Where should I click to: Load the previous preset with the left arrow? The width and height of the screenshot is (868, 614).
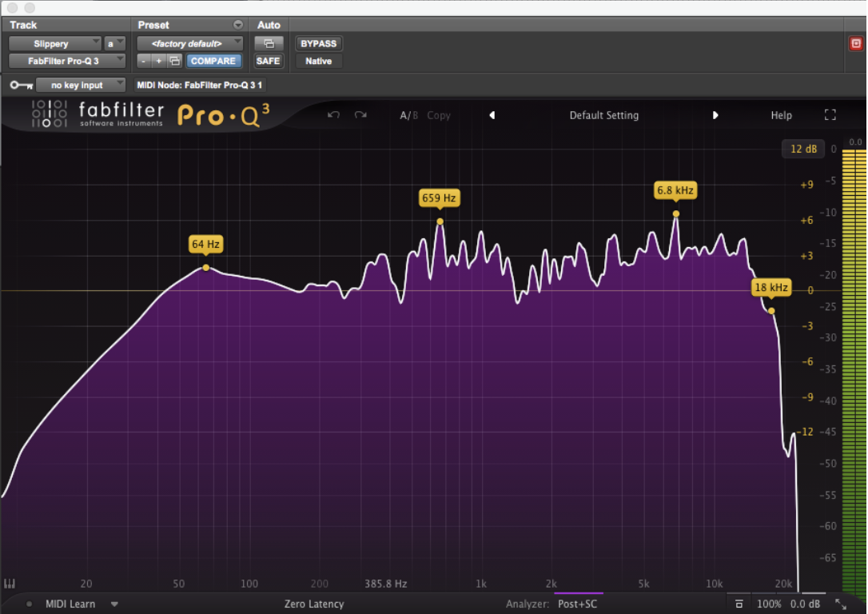pyautogui.click(x=492, y=115)
